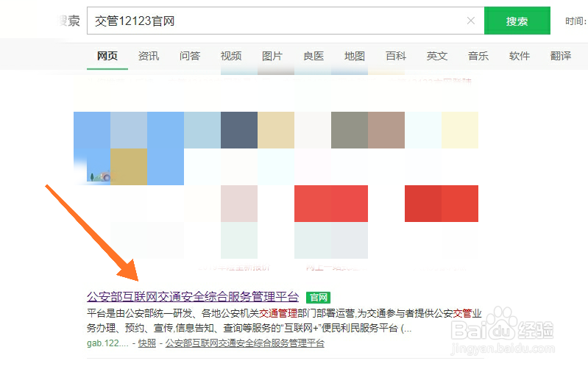
Task: Open the 音乐 tab
Action: point(478,56)
